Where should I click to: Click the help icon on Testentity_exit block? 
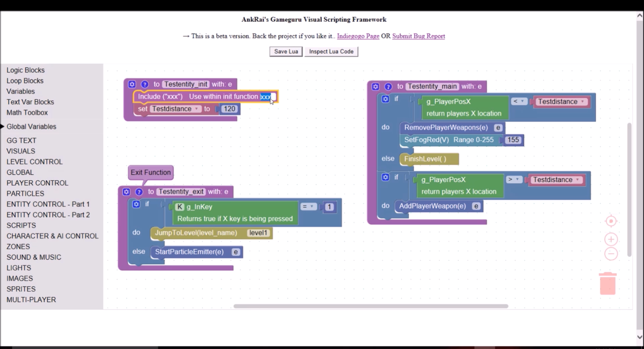click(x=139, y=192)
